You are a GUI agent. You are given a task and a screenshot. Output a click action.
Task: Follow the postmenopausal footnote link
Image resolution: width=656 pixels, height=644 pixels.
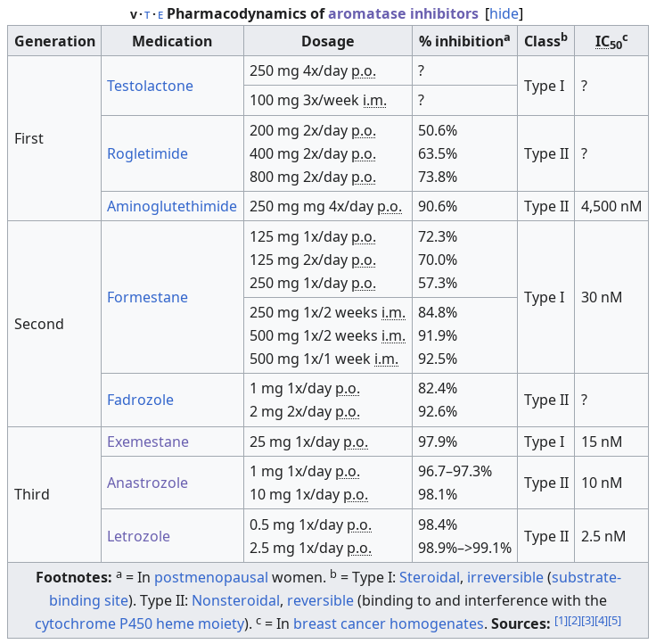tap(211, 577)
